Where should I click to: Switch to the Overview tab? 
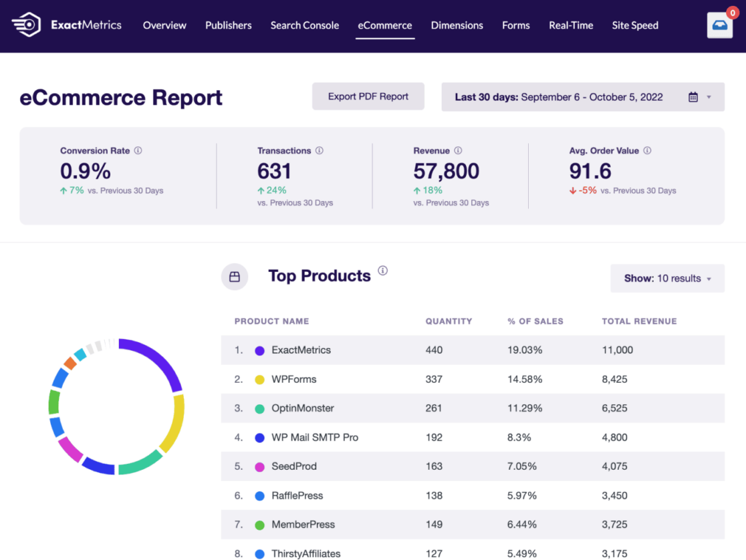pyautogui.click(x=164, y=25)
